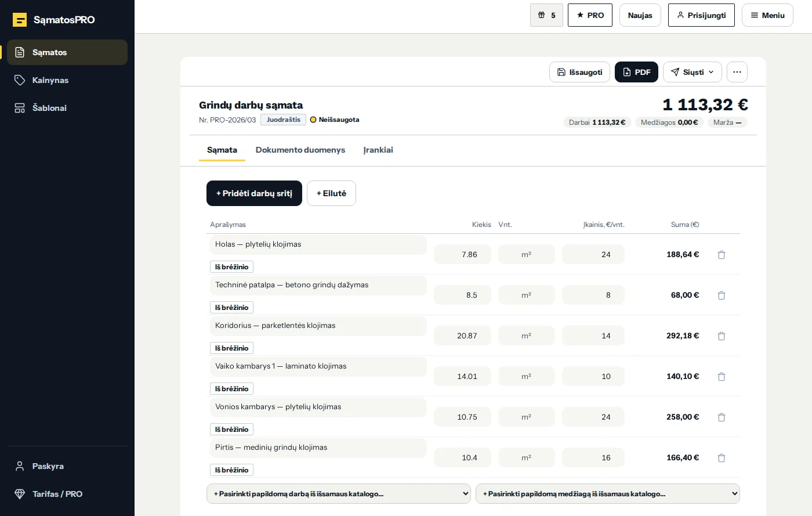Delete the Vaiko kambarys 1 laminato row

722,377
